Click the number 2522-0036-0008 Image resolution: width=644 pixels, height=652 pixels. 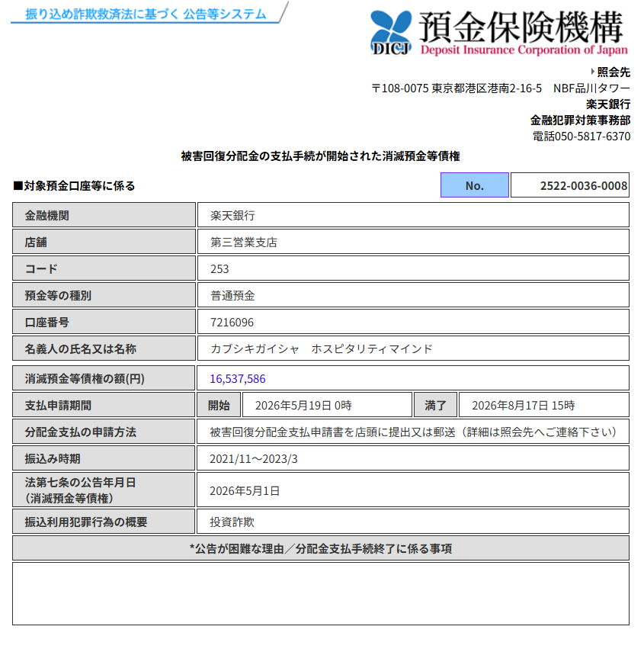click(x=583, y=185)
